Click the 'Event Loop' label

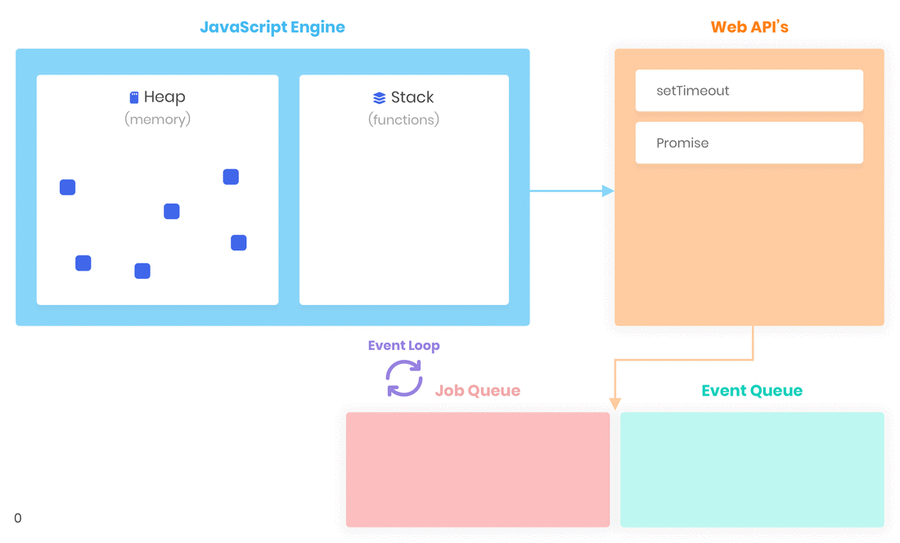point(404,346)
